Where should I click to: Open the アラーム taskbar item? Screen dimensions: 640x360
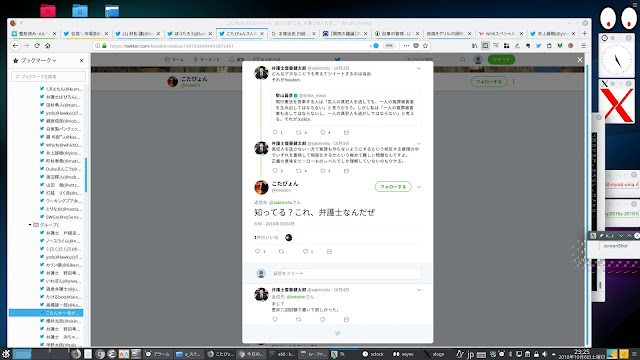158,354
